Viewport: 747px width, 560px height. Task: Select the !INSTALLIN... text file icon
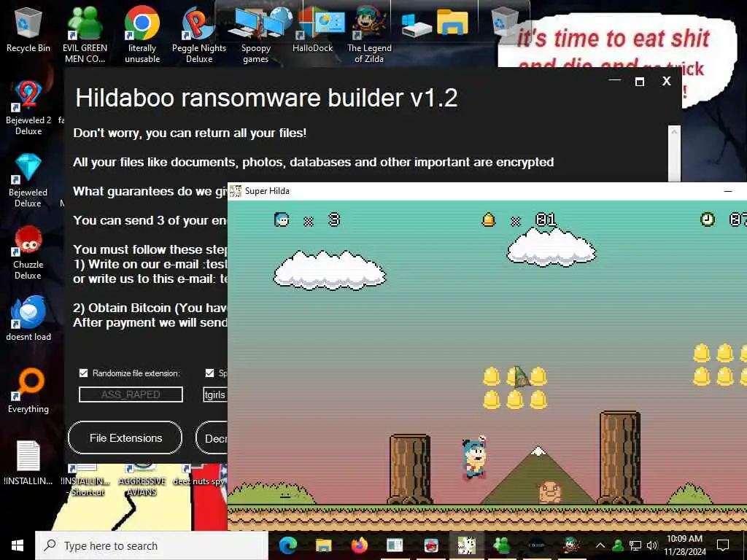coord(28,463)
